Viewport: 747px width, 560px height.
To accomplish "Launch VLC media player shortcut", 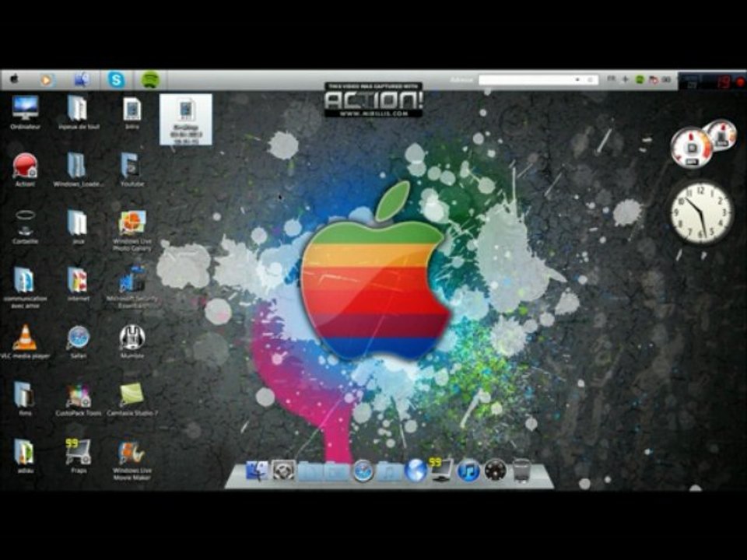I will pyautogui.click(x=25, y=341).
